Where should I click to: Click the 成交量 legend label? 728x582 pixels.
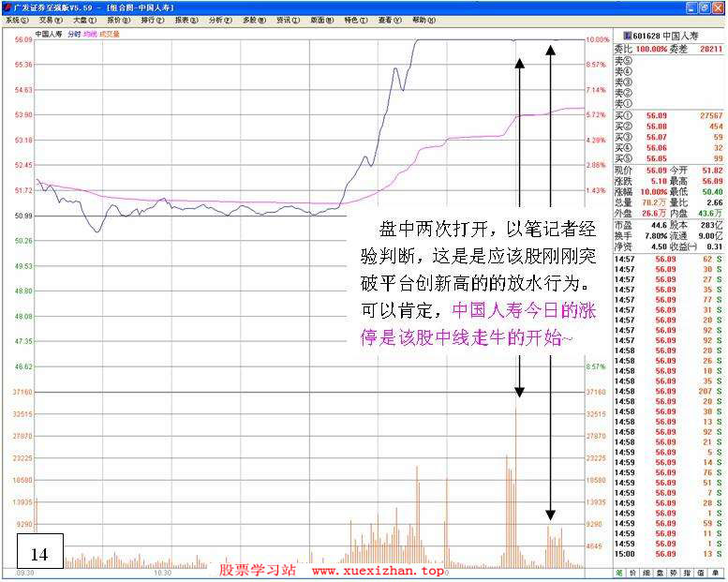coord(110,34)
